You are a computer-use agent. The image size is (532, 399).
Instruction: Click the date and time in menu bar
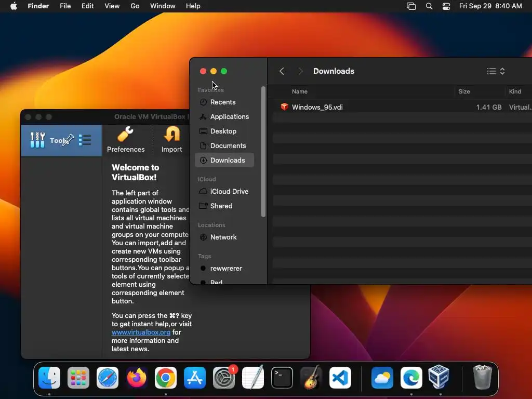490,6
